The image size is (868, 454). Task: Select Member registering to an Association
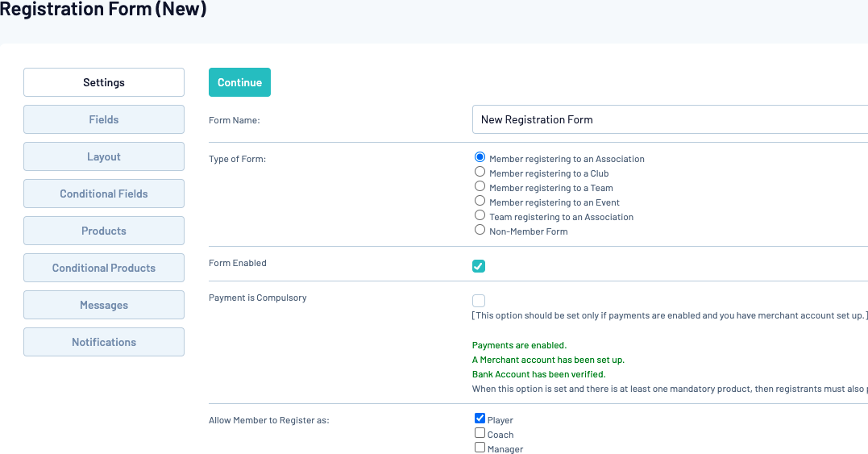pyautogui.click(x=480, y=158)
